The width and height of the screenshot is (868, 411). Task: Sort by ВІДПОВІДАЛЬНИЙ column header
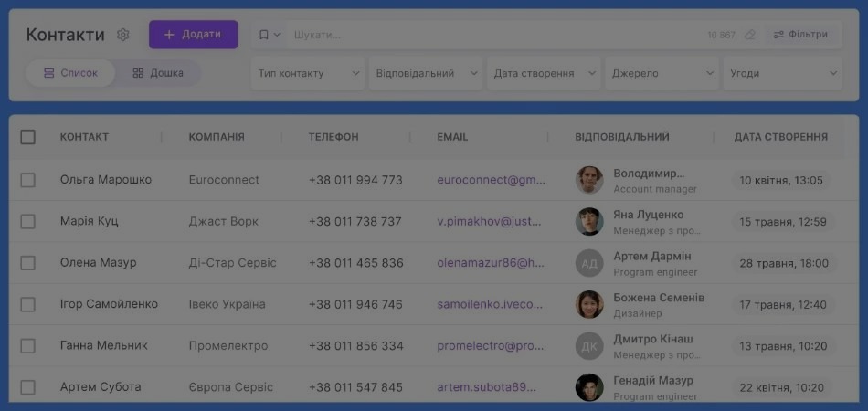pos(622,137)
